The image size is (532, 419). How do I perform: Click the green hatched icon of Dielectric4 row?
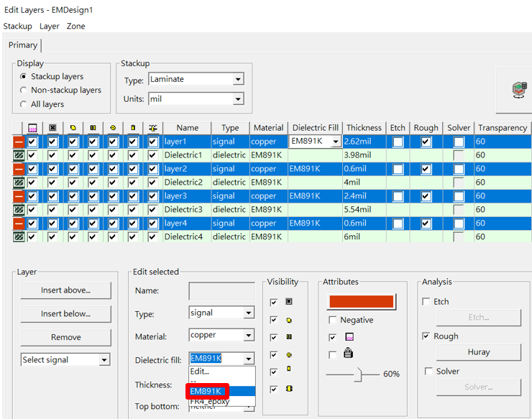pyautogui.click(x=19, y=236)
